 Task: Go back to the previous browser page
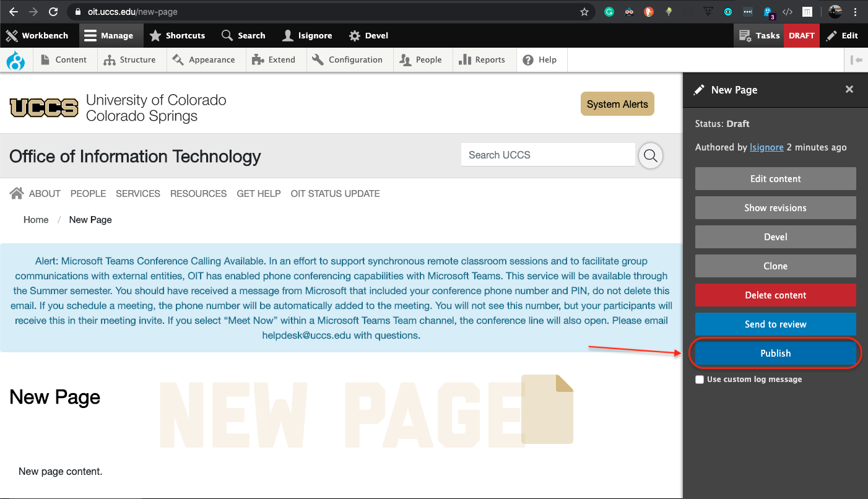13,12
